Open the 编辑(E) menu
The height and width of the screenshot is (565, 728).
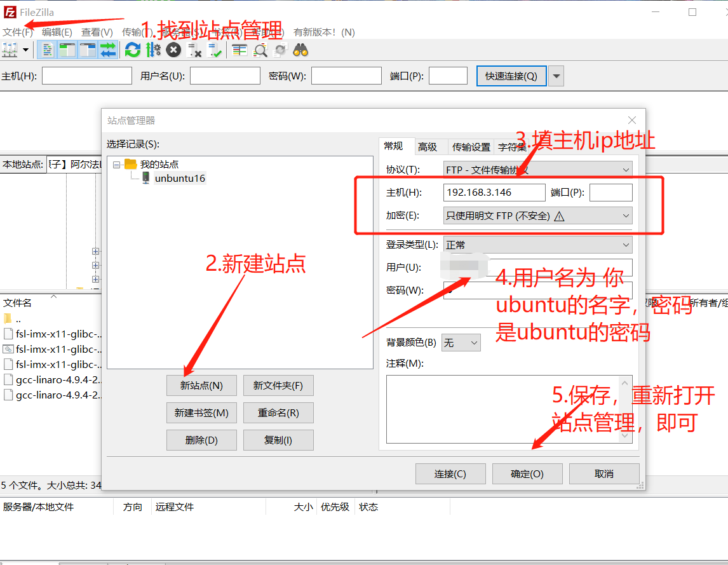pyautogui.click(x=57, y=32)
